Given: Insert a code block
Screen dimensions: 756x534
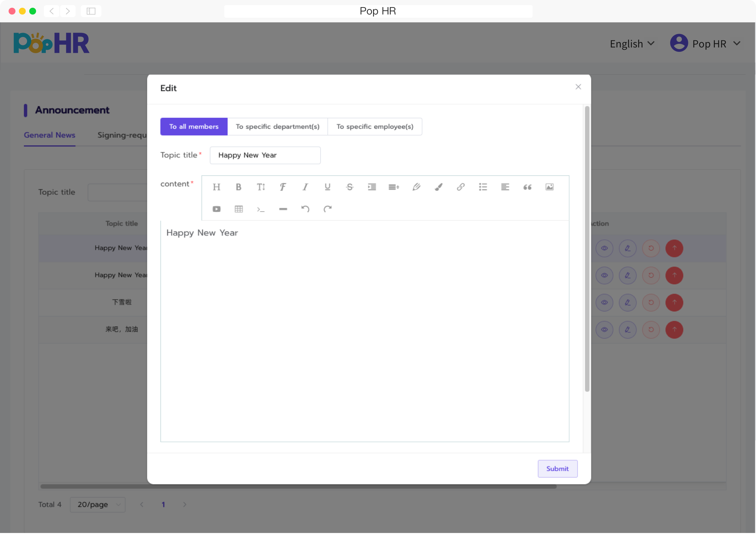Looking at the screenshot, I should tap(261, 209).
